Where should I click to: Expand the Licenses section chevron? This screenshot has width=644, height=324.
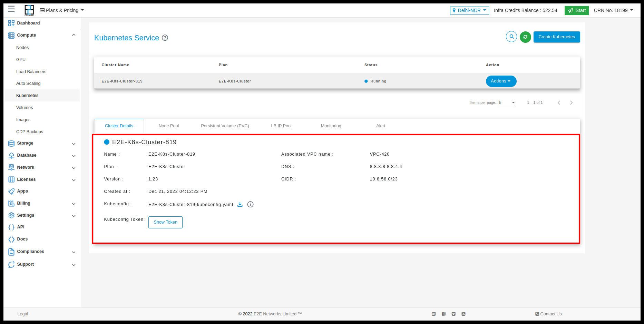[74, 180]
